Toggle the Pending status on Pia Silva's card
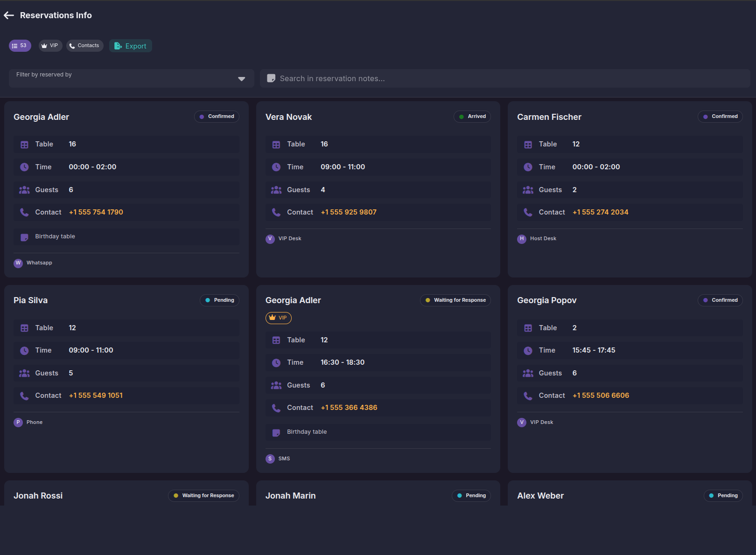The image size is (756, 555). coord(219,300)
